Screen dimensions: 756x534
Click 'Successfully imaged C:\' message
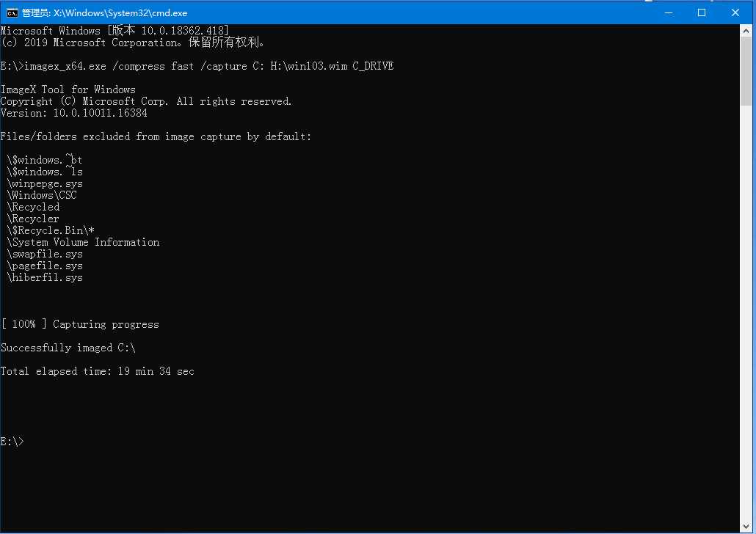pyautogui.click(x=68, y=348)
